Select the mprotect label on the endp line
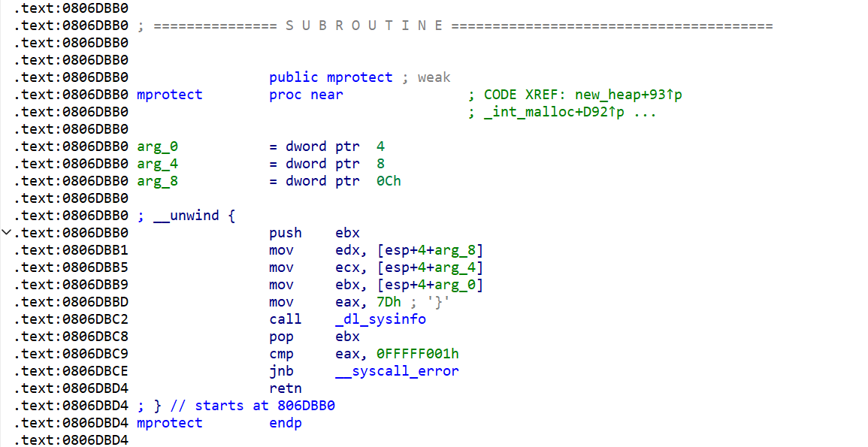The width and height of the screenshot is (868, 447). coord(170,422)
